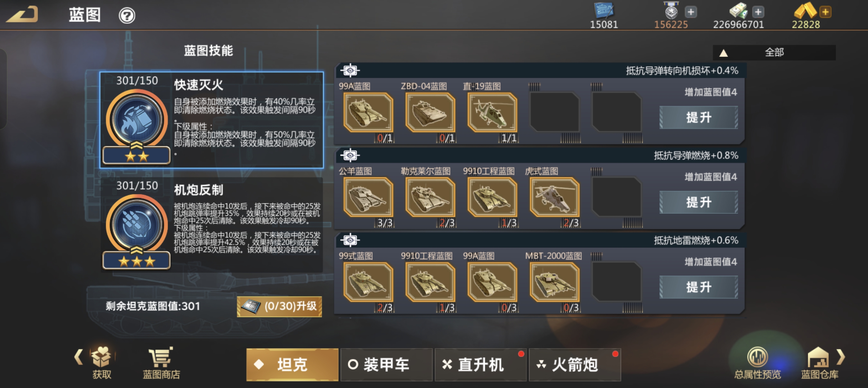Add gold bars with the plus icon
This screenshot has height=388, width=868.
click(825, 12)
